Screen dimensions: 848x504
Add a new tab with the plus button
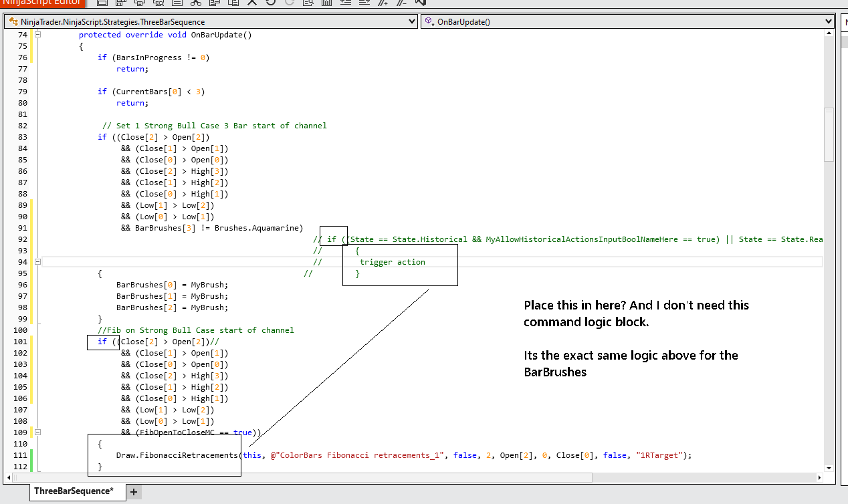[134, 492]
